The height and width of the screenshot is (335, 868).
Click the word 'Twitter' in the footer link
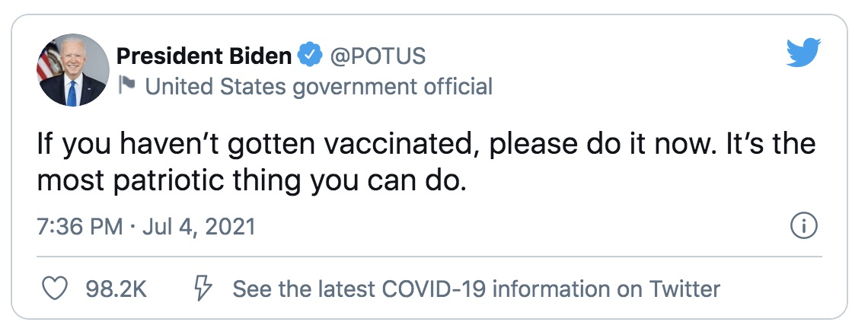click(x=684, y=289)
